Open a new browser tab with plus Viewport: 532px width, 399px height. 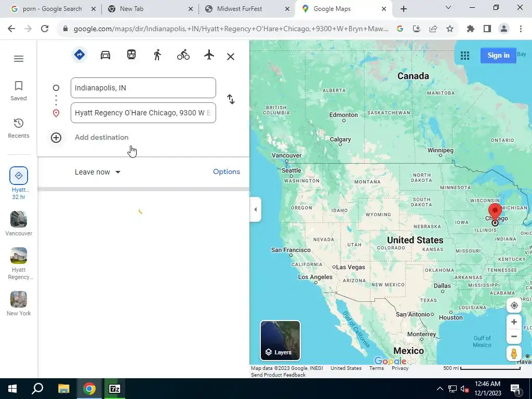(403, 9)
